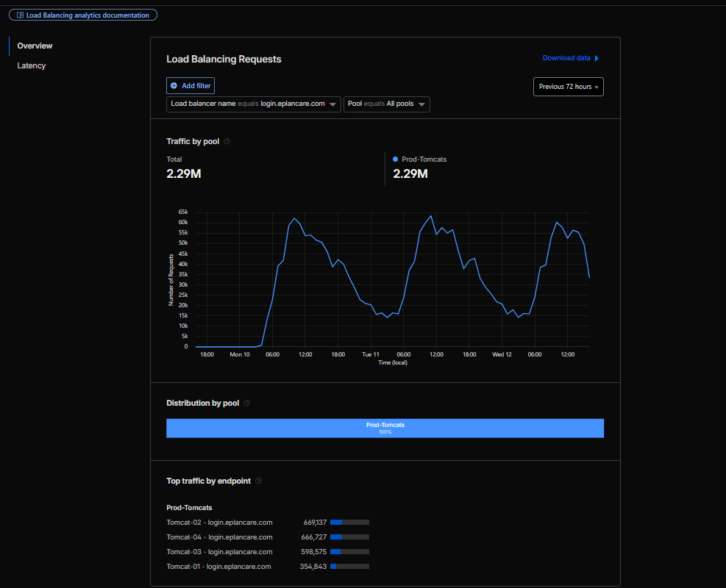Click the pie icon beside Distribution by pool
Screen dimensions: 726x588
tap(246, 403)
